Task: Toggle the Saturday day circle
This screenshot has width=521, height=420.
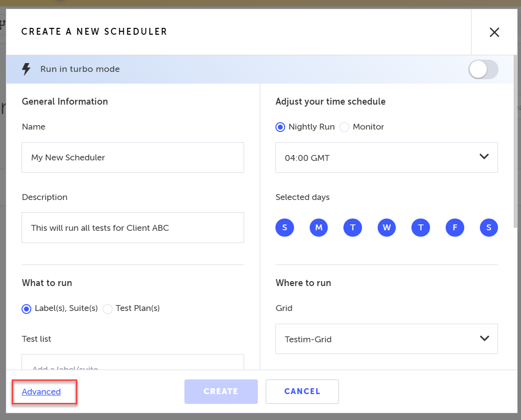Action: coord(489,227)
